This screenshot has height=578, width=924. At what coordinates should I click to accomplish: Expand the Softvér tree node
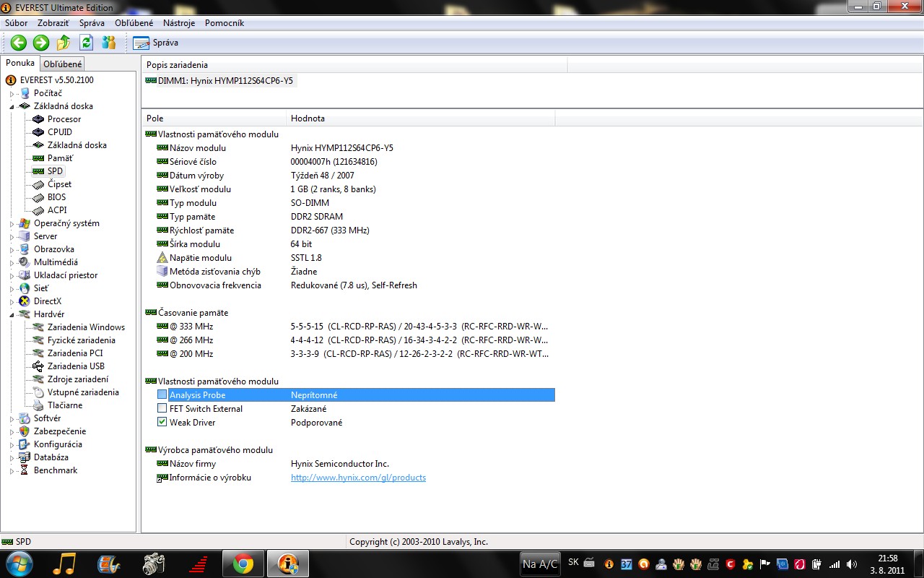(x=12, y=418)
